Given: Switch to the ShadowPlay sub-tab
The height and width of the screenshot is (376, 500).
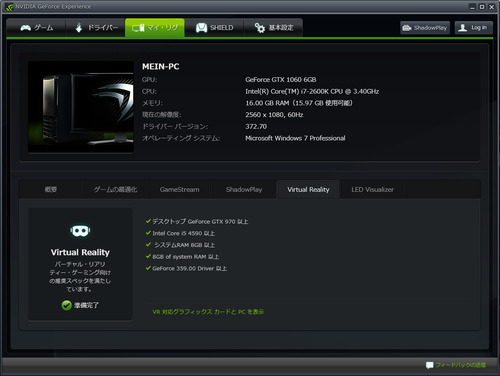Looking at the screenshot, I should point(244,190).
